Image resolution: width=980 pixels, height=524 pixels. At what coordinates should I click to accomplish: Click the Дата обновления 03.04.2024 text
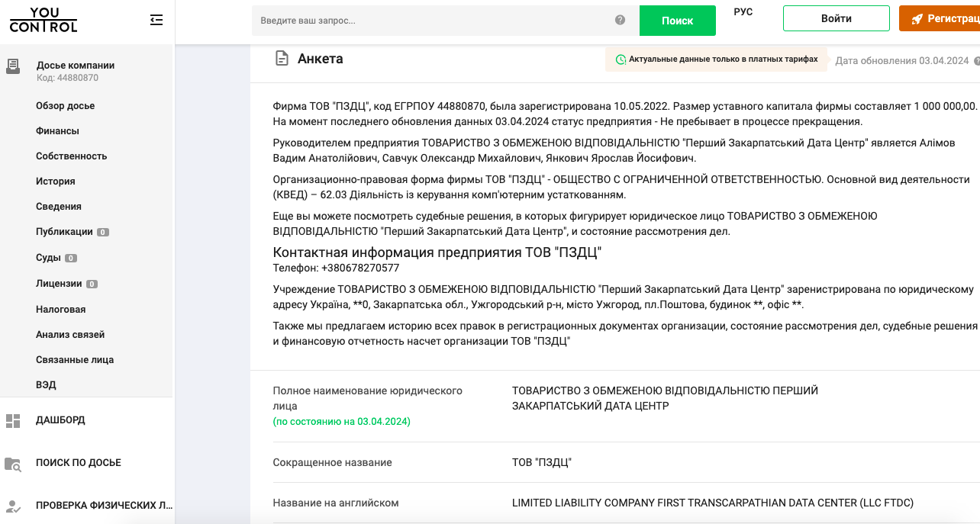click(902, 61)
